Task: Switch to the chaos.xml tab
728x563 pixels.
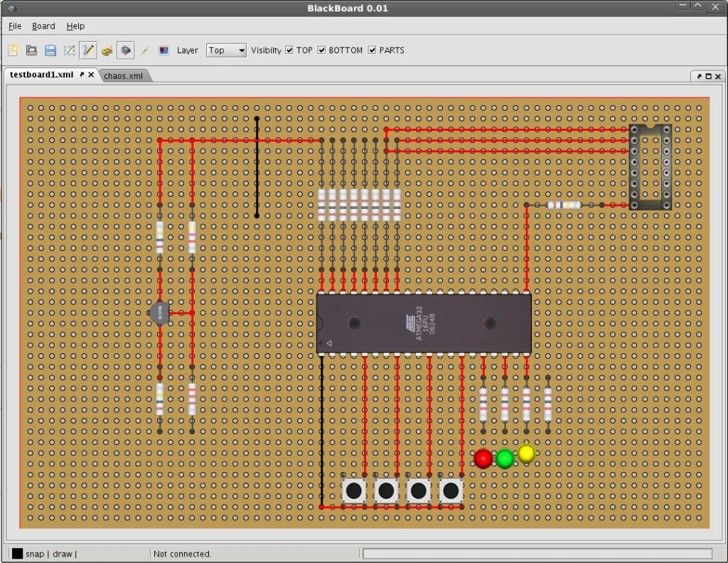Action: pos(124,75)
